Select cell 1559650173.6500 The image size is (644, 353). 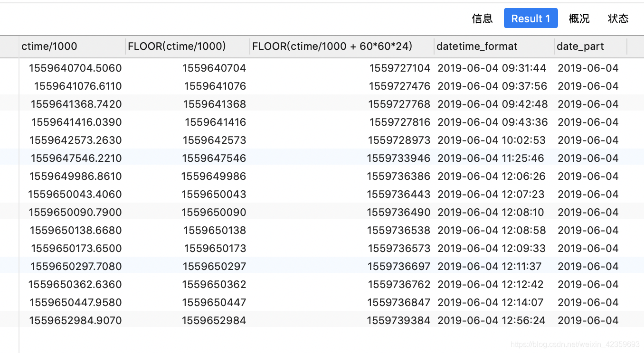point(76,248)
